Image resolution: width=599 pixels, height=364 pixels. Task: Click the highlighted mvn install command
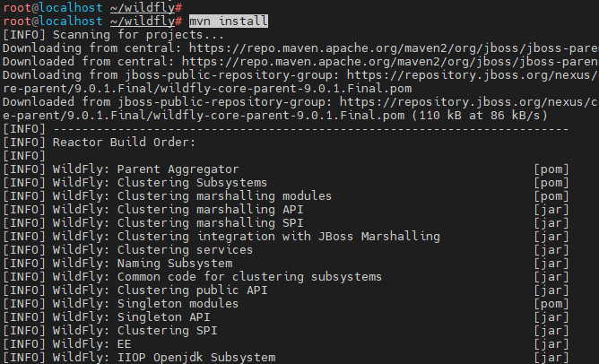click(x=229, y=21)
